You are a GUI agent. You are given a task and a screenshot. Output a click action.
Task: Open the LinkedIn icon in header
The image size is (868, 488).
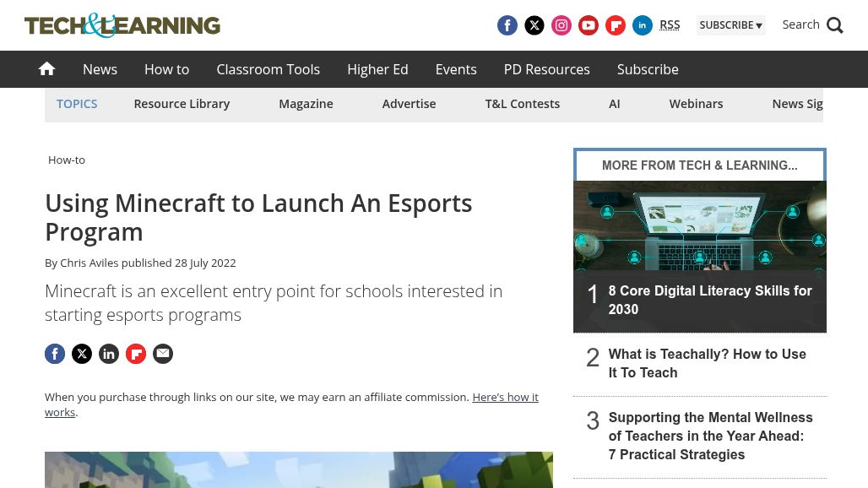click(643, 25)
